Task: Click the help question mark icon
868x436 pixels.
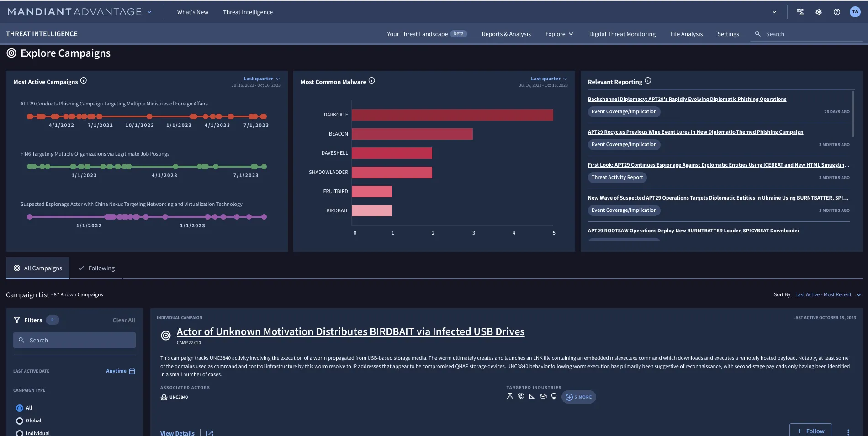Action: (x=836, y=12)
